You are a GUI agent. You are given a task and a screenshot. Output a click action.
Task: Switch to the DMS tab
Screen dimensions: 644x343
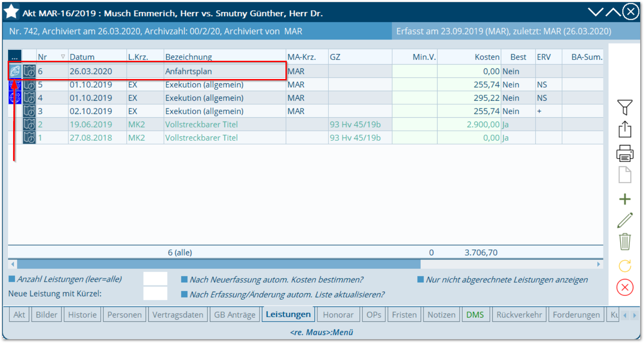475,315
